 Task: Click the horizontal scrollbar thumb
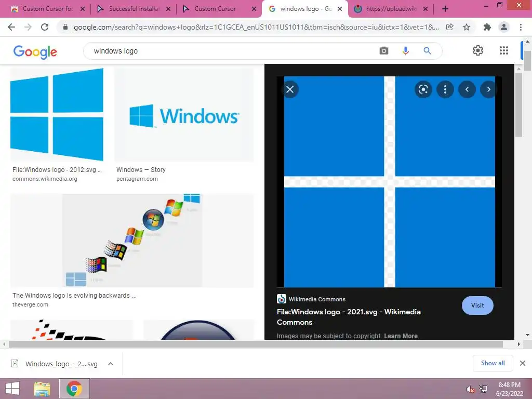tap(255, 344)
